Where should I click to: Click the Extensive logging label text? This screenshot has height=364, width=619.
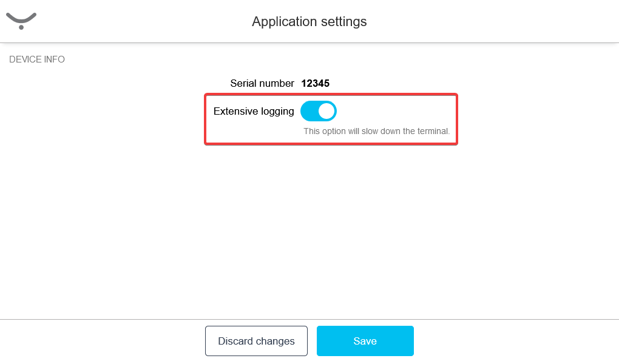254,111
